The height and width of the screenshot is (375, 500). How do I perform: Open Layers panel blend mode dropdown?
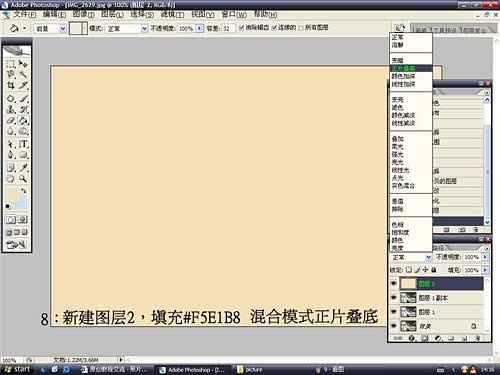point(428,257)
